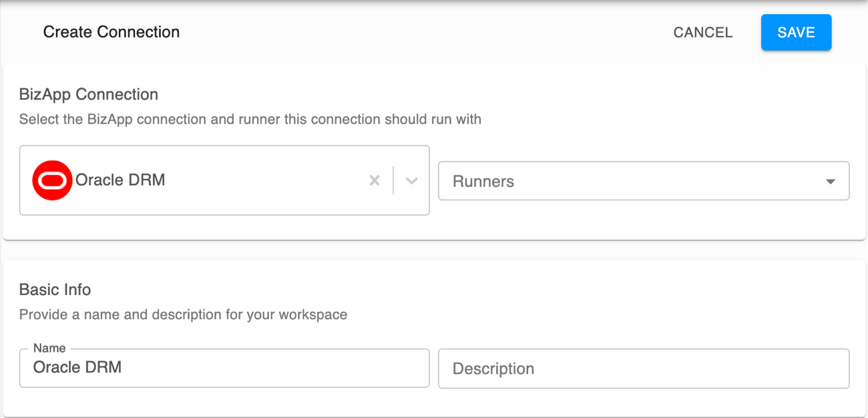
Task: Click the Create Connection page title
Action: tap(111, 31)
